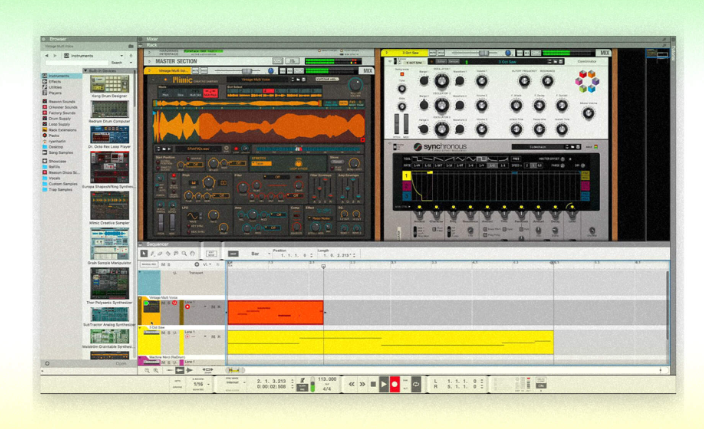Select the Grain Sample Manipulator thumbnail
Image resolution: width=704 pixels, height=429 pixels.
(x=110, y=243)
